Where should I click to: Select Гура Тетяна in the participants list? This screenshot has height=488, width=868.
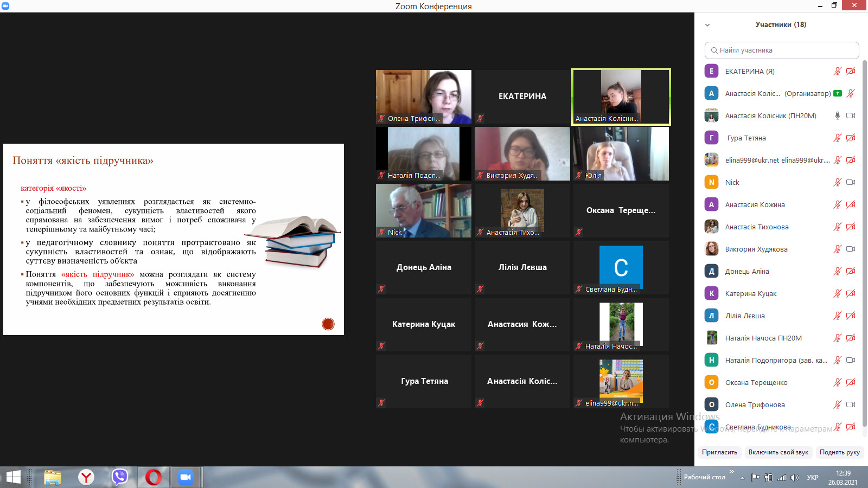746,138
